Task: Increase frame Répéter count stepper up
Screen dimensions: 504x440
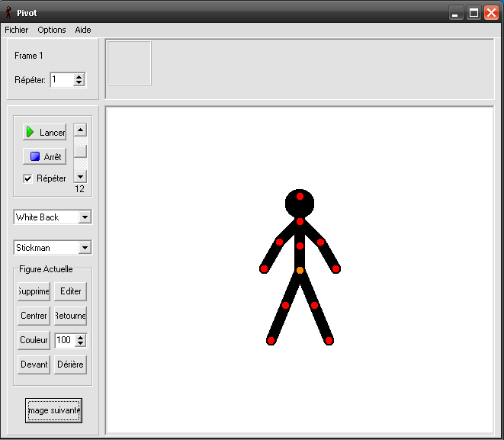Action: (x=79, y=77)
